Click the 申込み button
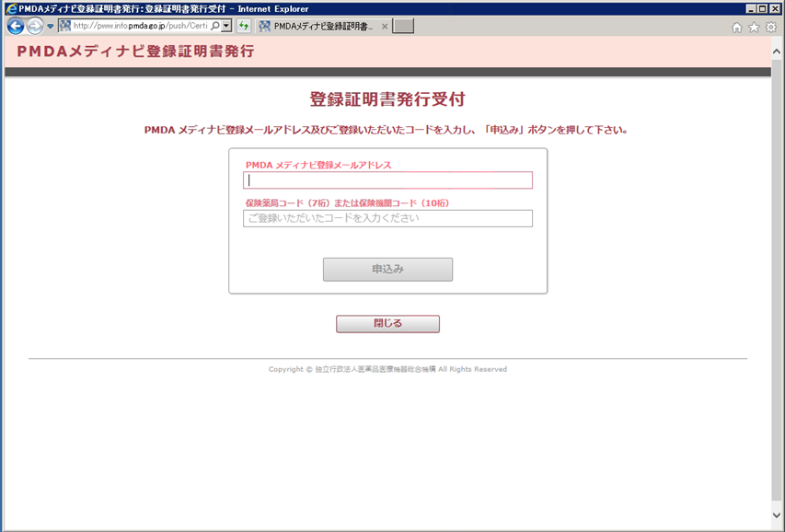Screen dimensions: 785x532 [x=387, y=270]
